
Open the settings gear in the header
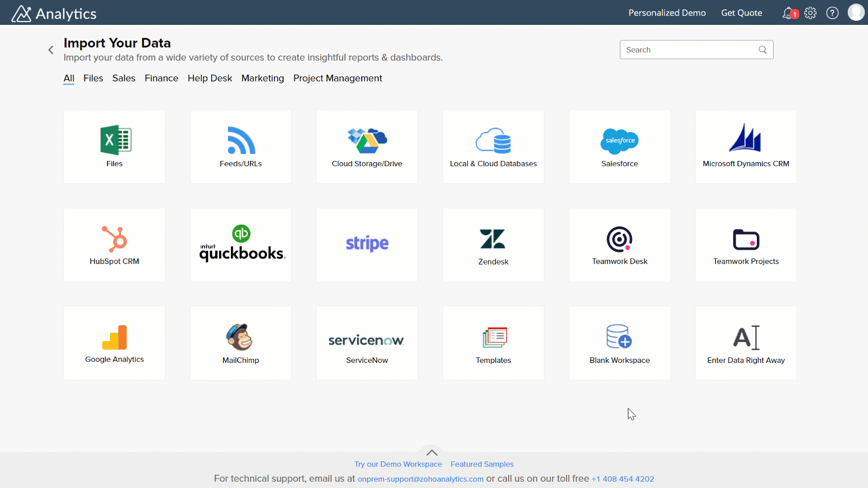coord(810,13)
